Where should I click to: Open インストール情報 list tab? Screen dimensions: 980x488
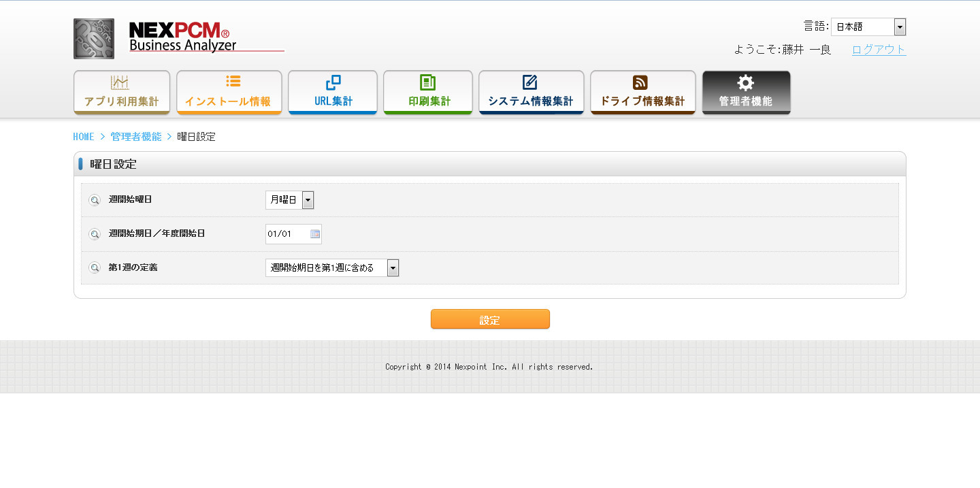coord(229,93)
